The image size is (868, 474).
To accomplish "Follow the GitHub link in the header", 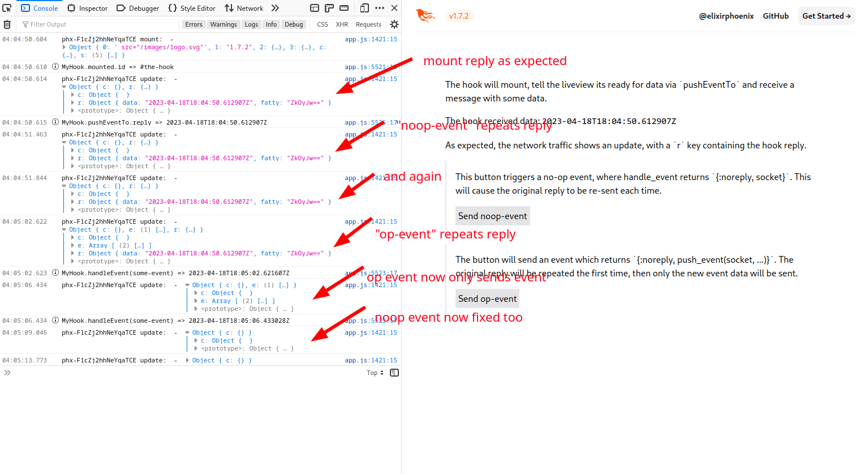I will coord(775,16).
